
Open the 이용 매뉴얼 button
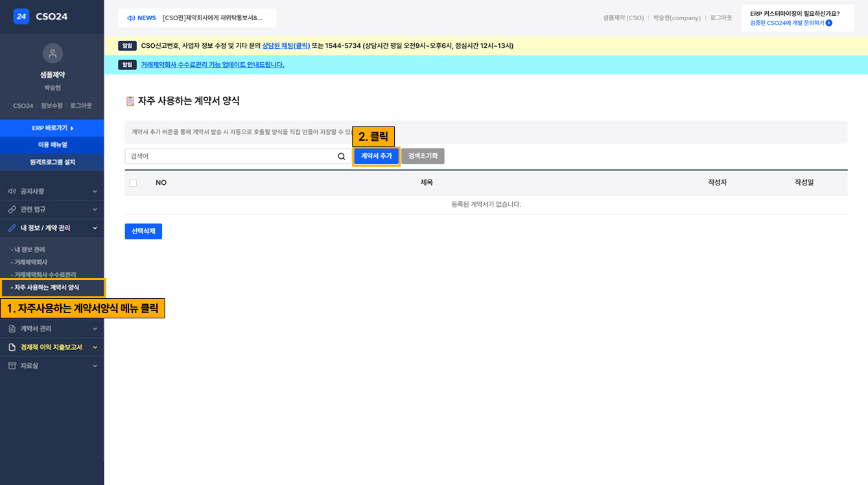tap(52, 145)
